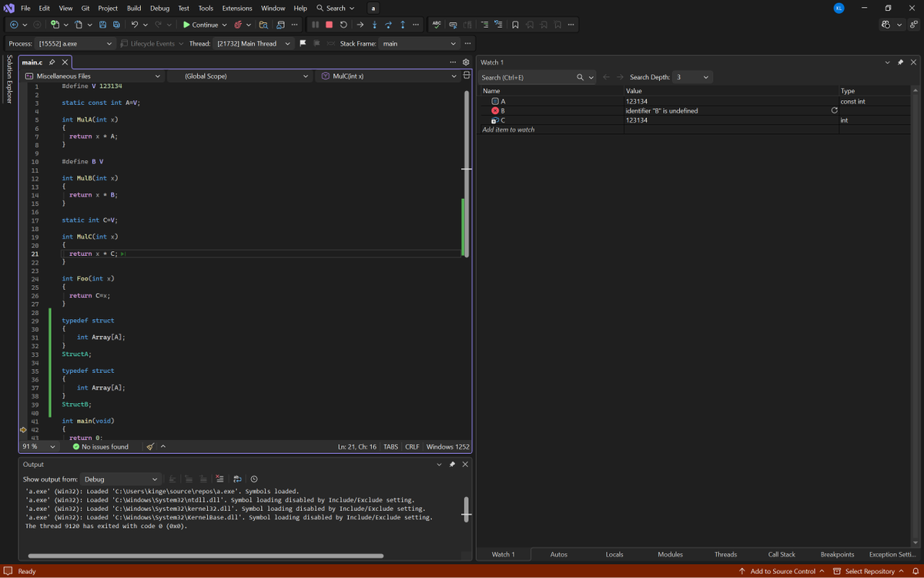Click the Output horizontal scrollbar
The image size is (924, 578).
coord(206,555)
